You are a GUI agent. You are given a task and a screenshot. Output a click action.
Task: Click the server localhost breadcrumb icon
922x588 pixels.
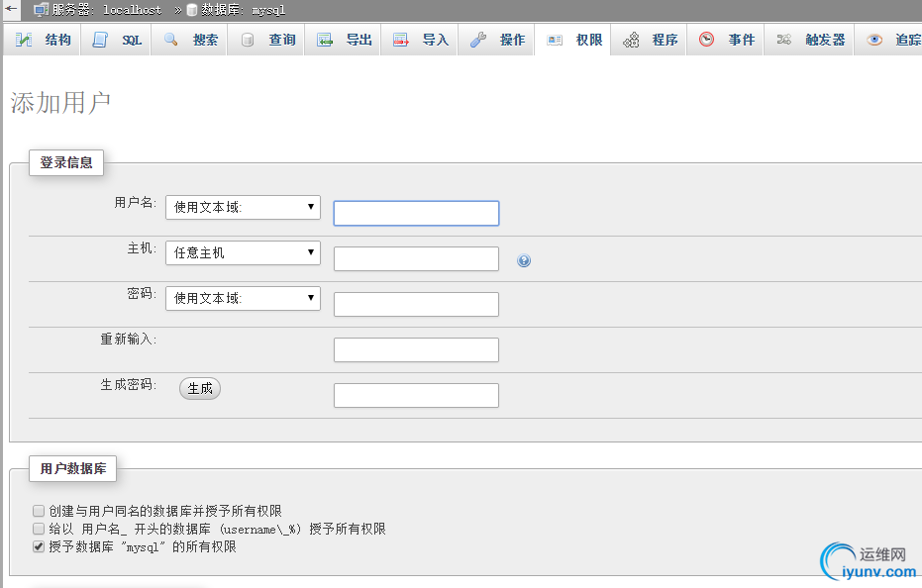click(42, 10)
